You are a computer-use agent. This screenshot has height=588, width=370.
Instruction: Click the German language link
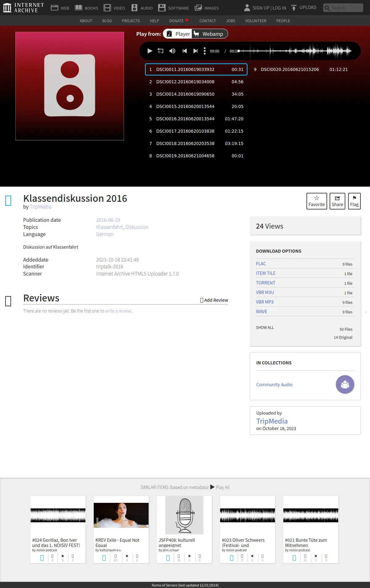pyautogui.click(x=105, y=234)
